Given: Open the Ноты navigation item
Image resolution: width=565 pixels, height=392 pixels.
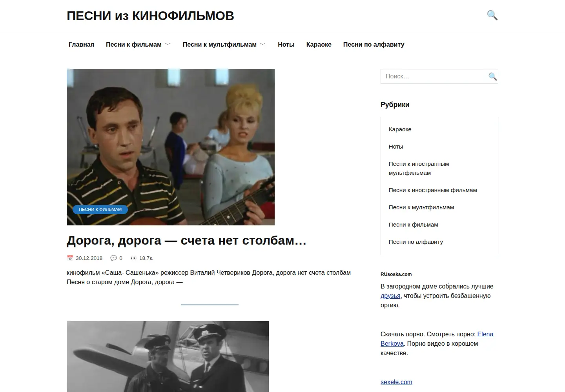Looking at the screenshot, I should (x=286, y=45).
